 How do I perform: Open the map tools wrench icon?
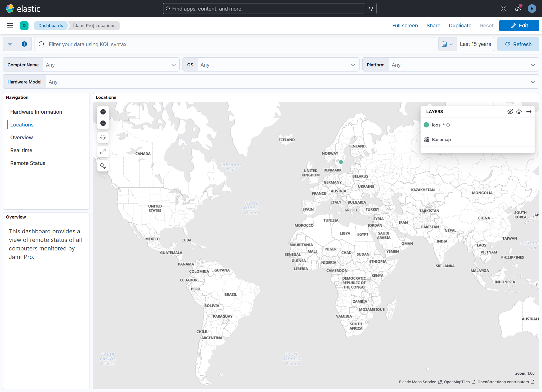(x=103, y=166)
